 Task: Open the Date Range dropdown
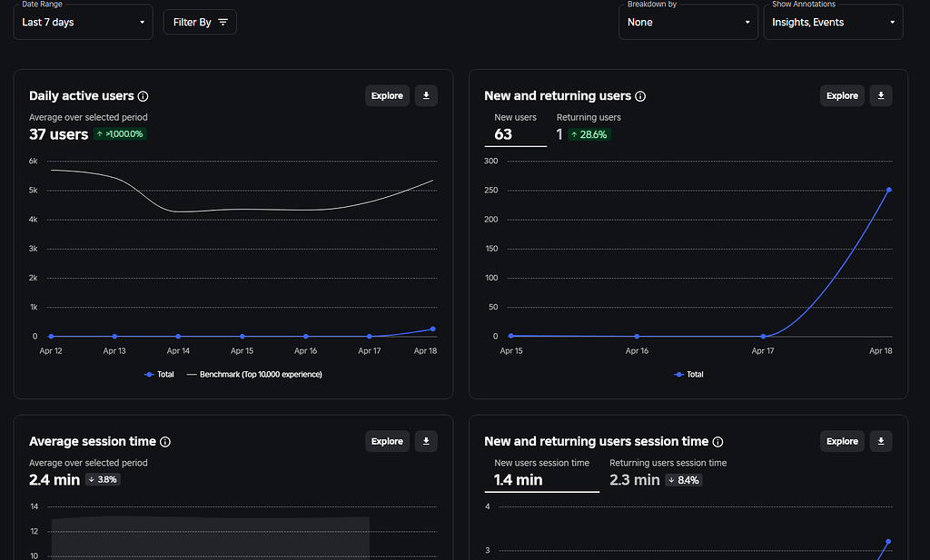(x=83, y=22)
